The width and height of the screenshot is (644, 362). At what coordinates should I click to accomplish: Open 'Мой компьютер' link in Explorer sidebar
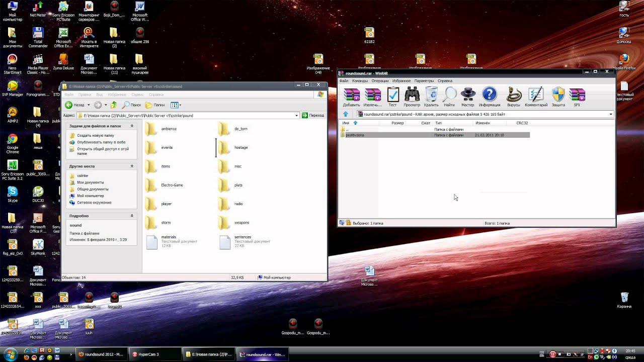pos(91,196)
